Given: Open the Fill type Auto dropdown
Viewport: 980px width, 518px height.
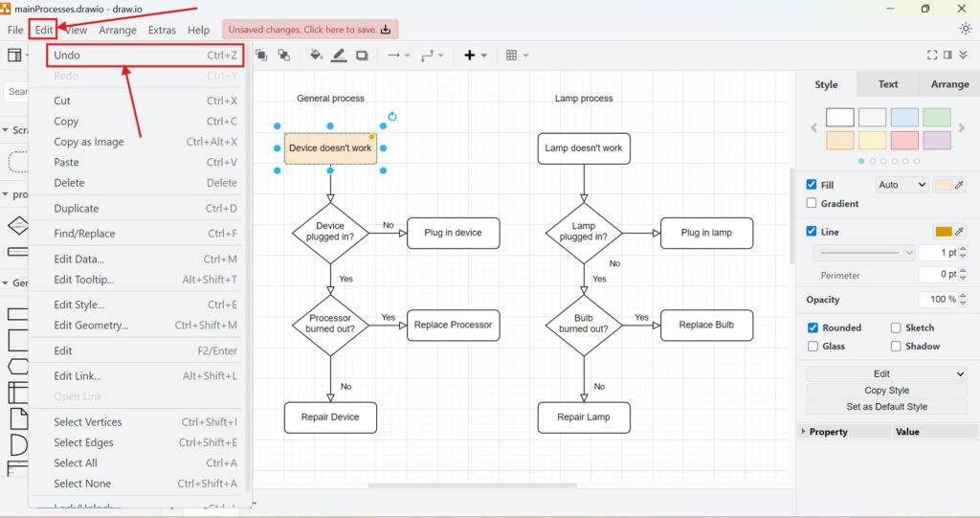Looking at the screenshot, I should (x=902, y=185).
